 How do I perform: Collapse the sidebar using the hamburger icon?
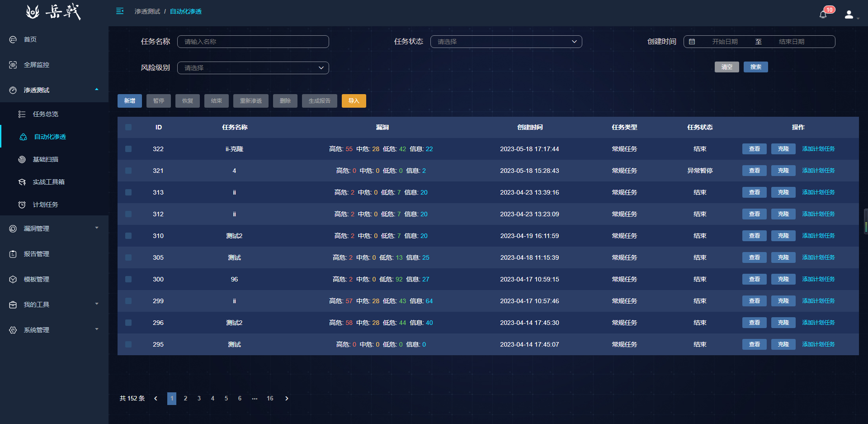pos(120,11)
